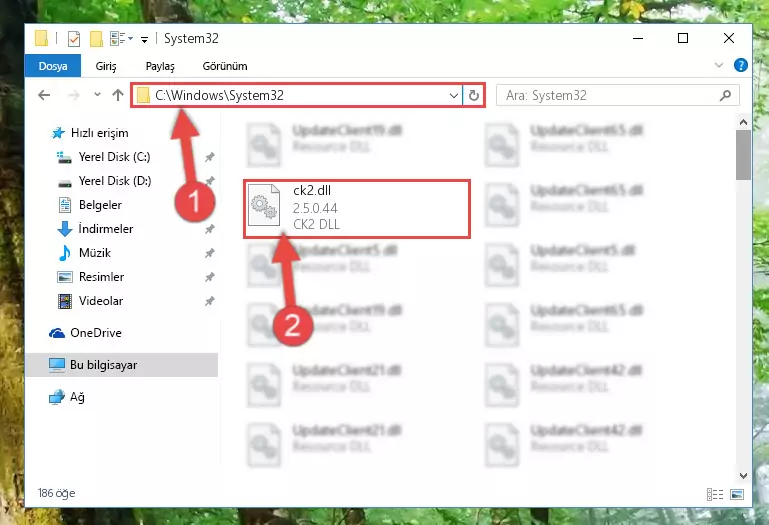This screenshot has height=525, width=769.
Task: Switch to the Paylaş ribbon tab
Action: 160,66
